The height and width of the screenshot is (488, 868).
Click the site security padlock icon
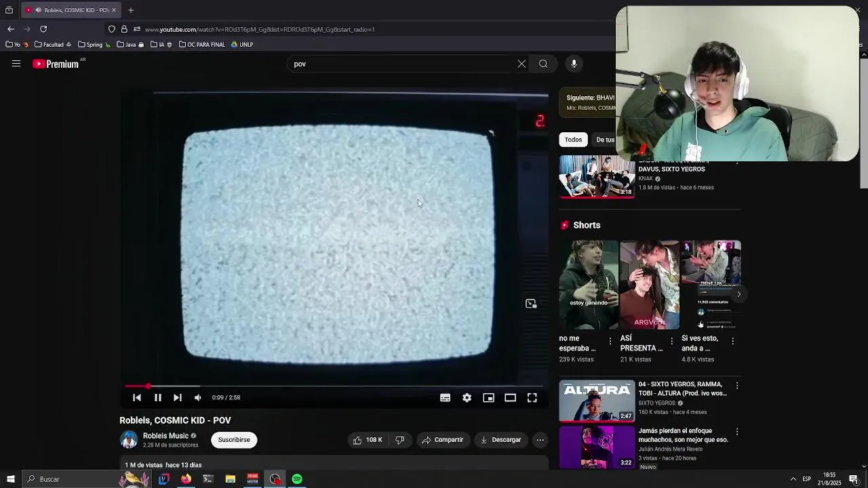coord(124,29)
